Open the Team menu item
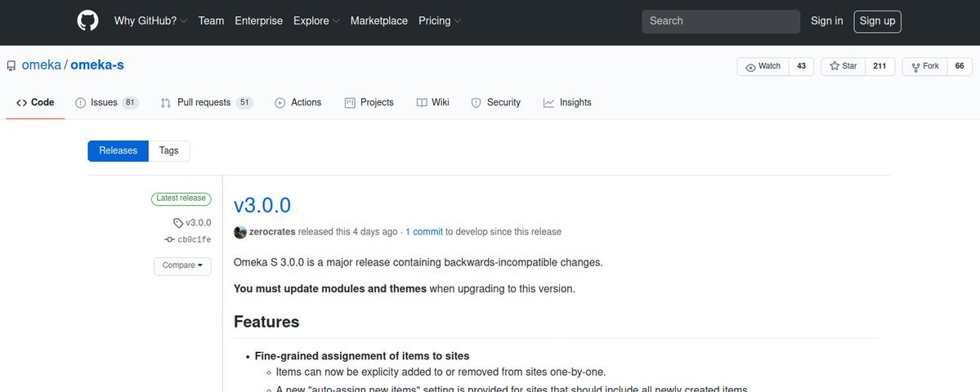 [x=211, y=20]
